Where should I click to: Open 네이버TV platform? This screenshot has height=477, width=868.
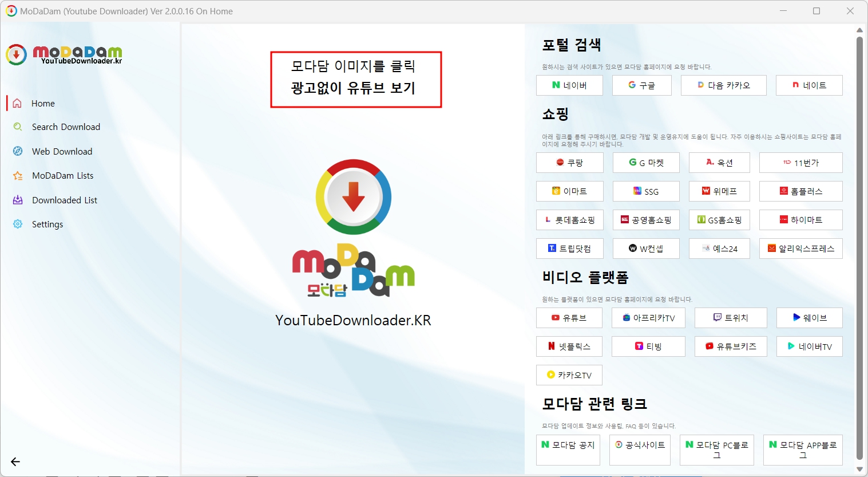coord(809,346)
